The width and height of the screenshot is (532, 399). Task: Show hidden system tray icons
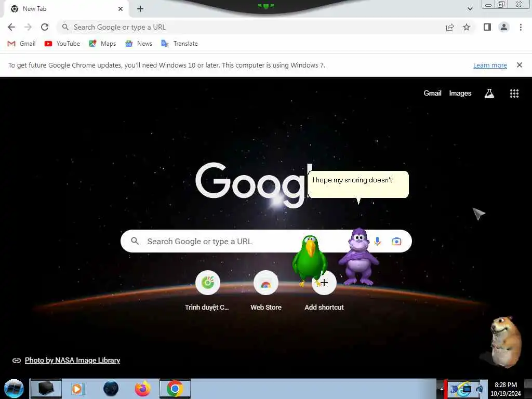point(441,389)
